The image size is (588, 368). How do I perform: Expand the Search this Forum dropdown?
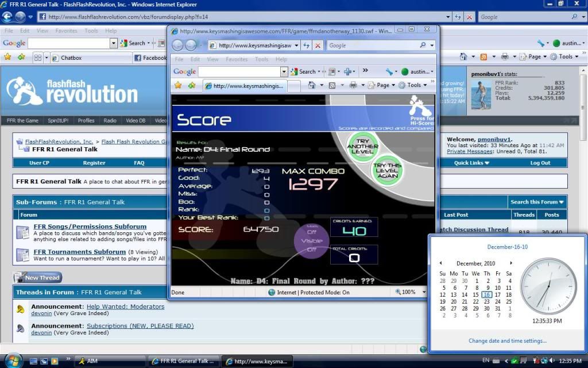[x=537, y=202]
